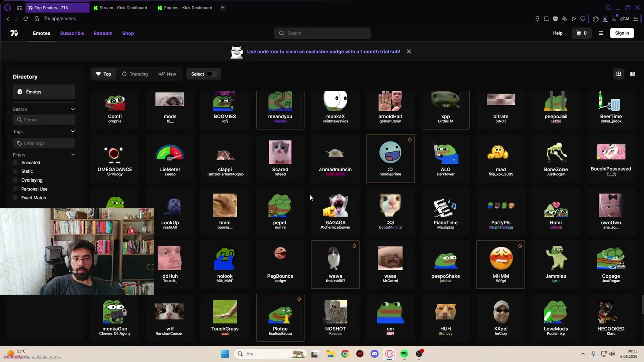644x362 pixels.
Task: Click the Emote search input
Action: click(x=44, y=120)
